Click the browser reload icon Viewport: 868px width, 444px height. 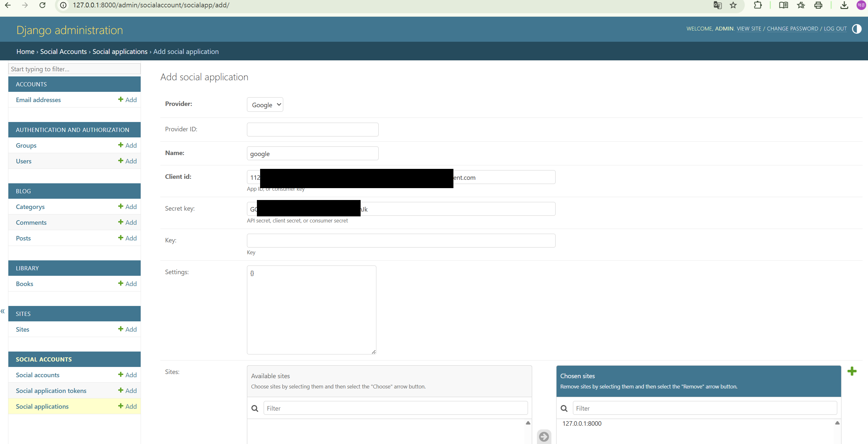pyautogui.click(x=42, y=5)
